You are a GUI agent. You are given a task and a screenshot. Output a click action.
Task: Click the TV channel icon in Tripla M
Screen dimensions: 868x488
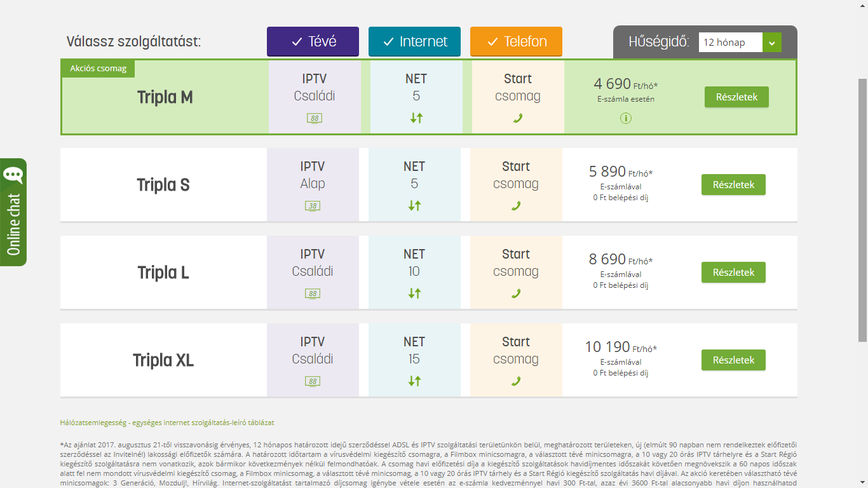coord(315,118)
